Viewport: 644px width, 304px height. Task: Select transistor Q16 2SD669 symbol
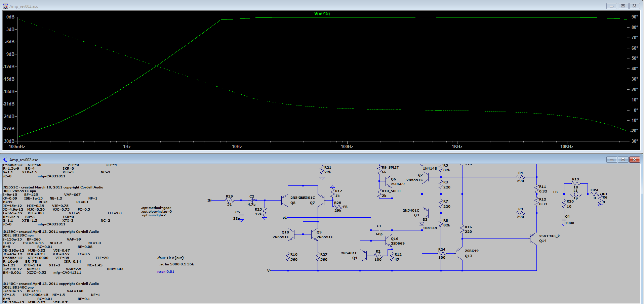(x=389, y=241)
